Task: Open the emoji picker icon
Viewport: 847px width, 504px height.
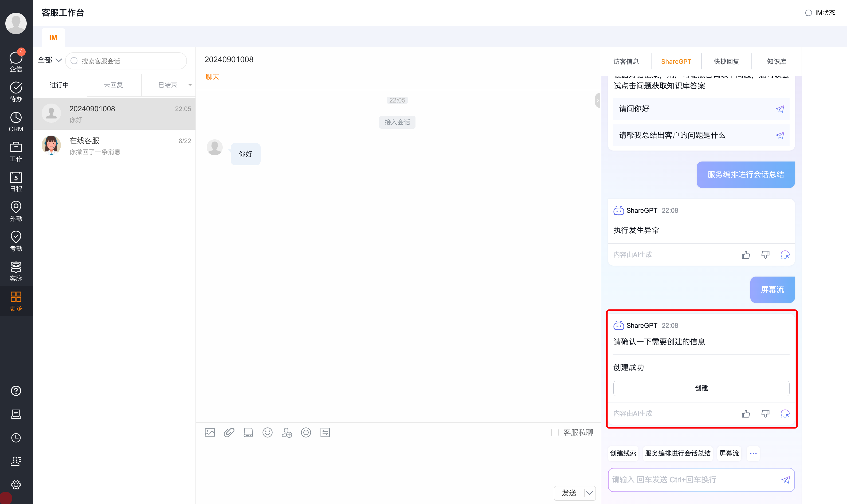Action: (268, 432)
